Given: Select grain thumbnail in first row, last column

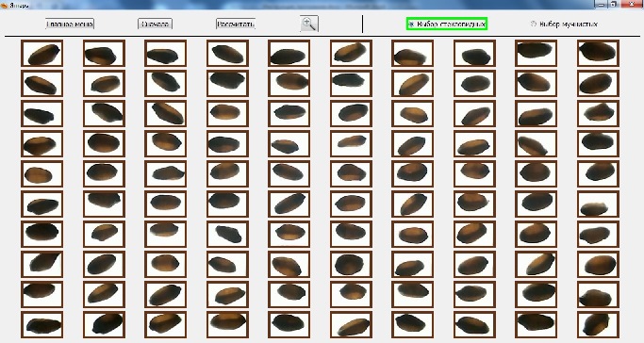Looking at the screenshot, I should (x=598, y=54).
